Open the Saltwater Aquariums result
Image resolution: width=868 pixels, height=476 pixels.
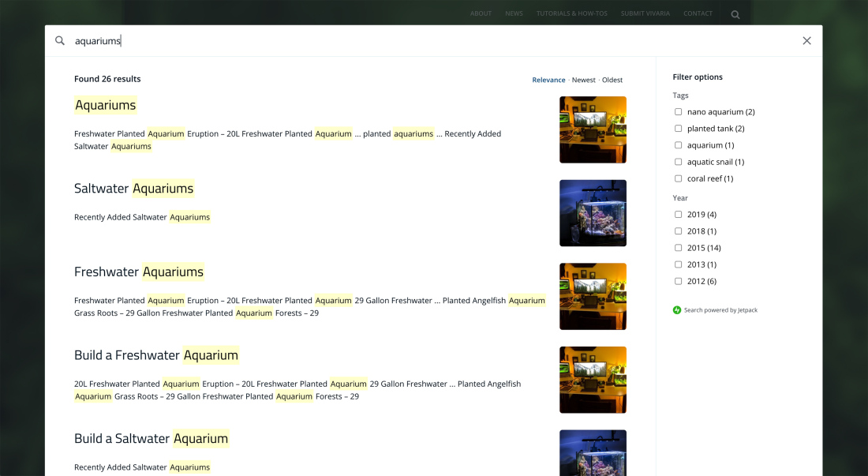point(134,189)
